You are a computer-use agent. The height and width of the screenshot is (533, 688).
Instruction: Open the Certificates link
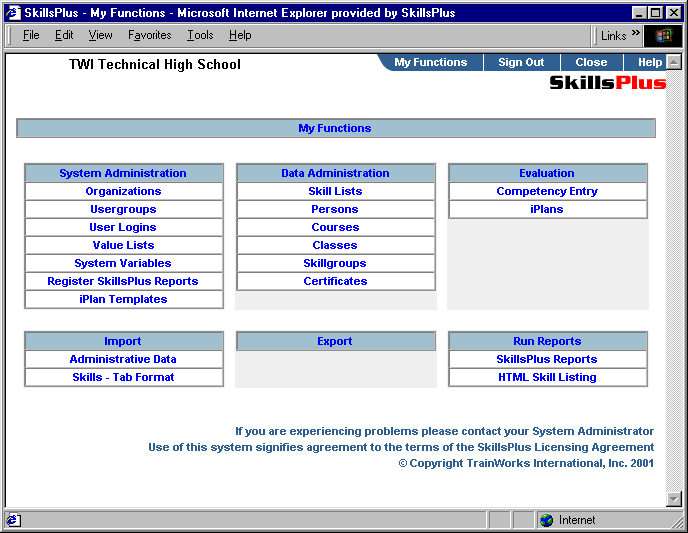(x=335, y=281)
